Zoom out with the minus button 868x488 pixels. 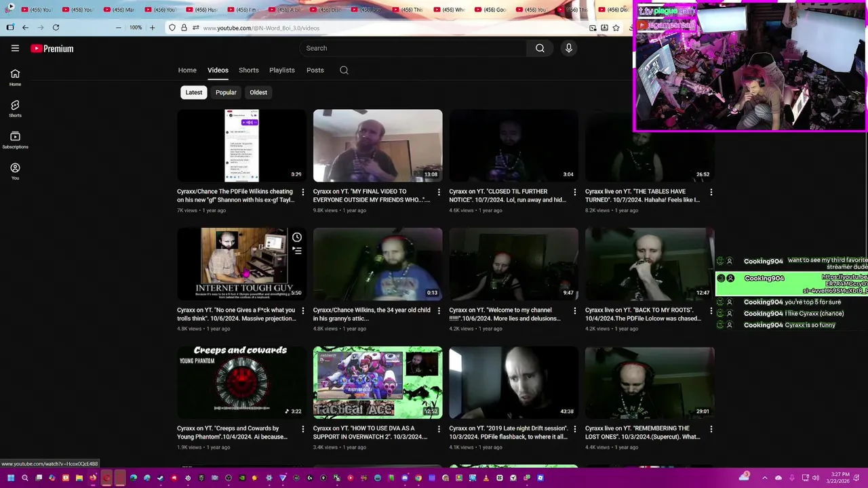(x=119, y=28)
